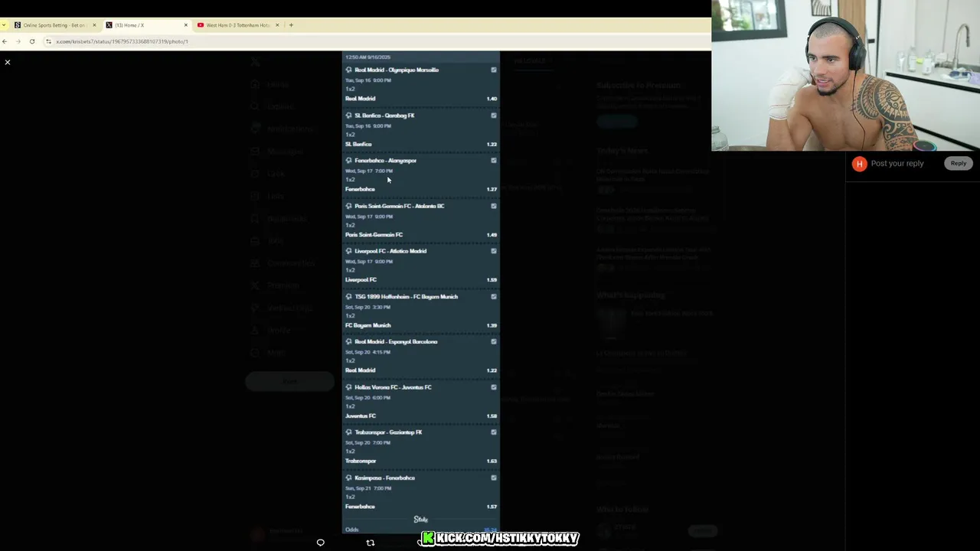Screen dimensions: 980x551
Task: Click soccer icon beside Real Madrid - Olympique Marseille
Action: [349, 70]
